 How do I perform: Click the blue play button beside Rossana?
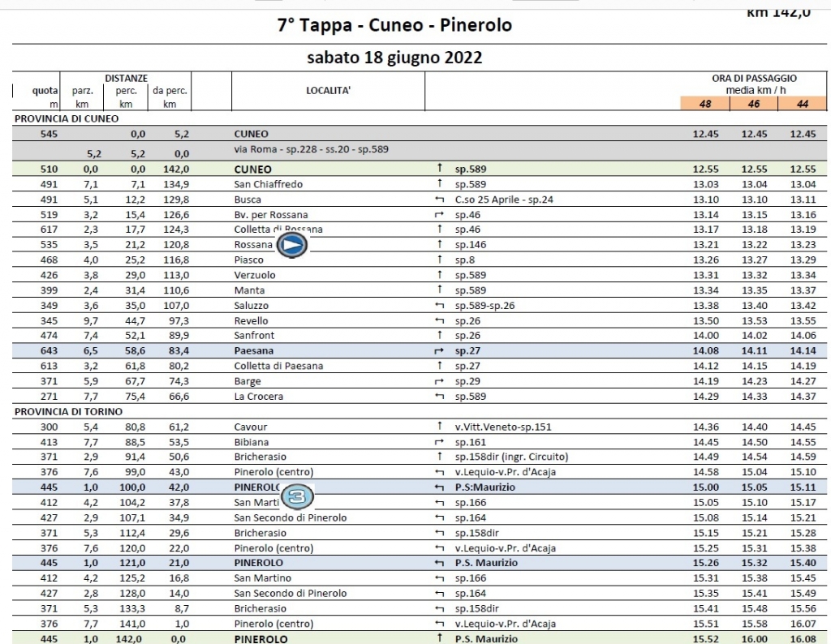pyautogui.click(x=292, y=245)
